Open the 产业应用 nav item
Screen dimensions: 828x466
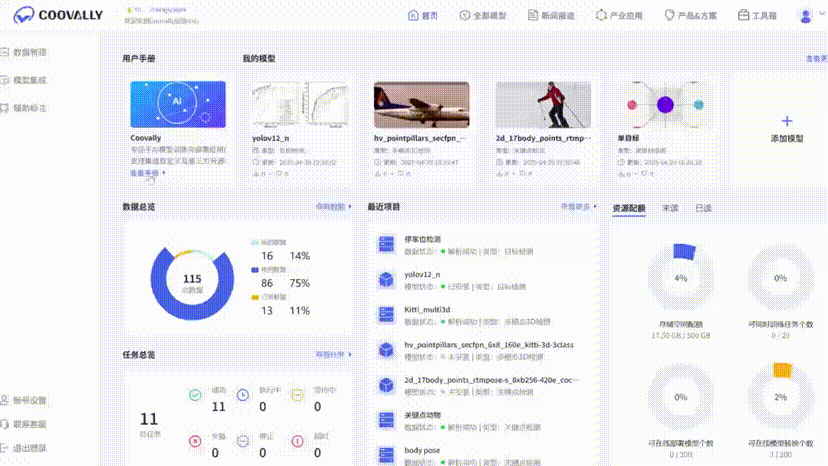(x=619, y=15)
